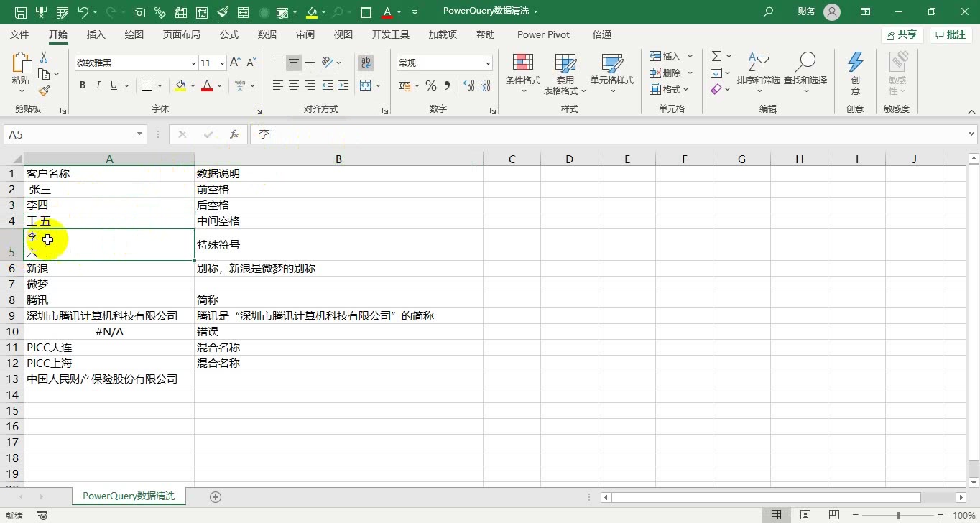Image resolution: width=980 pixels, height=523 pixels.
Task: Switch to the Power Pivot ribbon tab
Action: tap(543, 34)
